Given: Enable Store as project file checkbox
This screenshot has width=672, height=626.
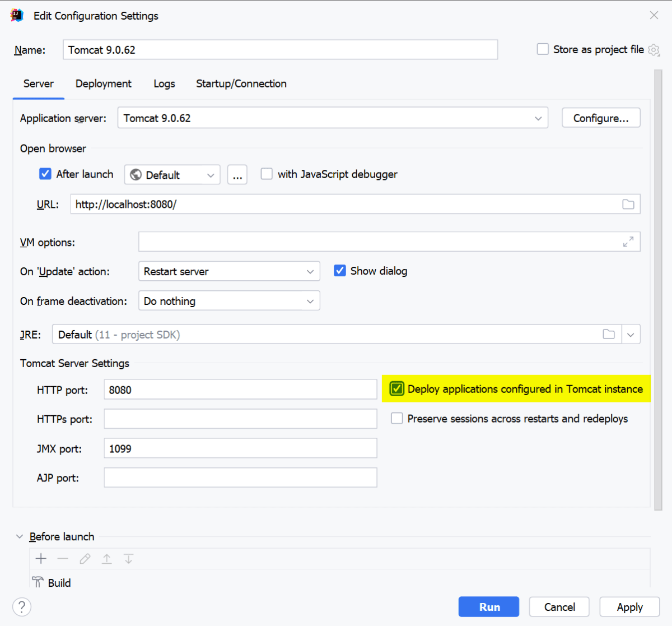Looking at the screenshot, I should 543,49.
